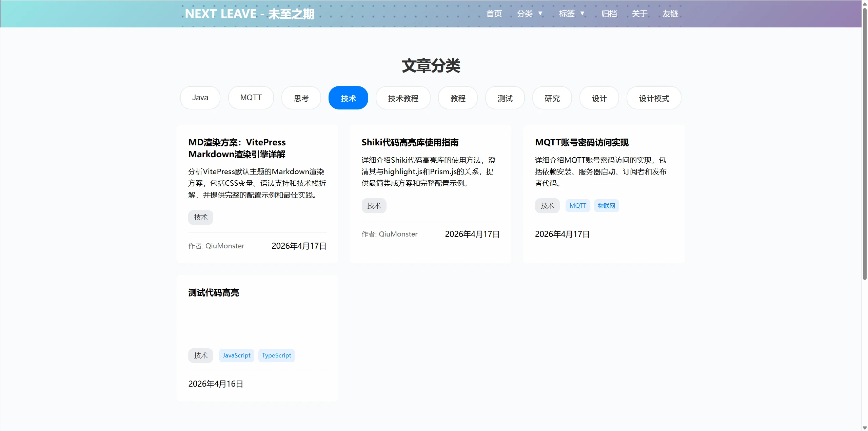Click 技术 tag on 测试代码高亮 card
The width and height of the screenshot is (868, 431).
[x=201, y=355]
